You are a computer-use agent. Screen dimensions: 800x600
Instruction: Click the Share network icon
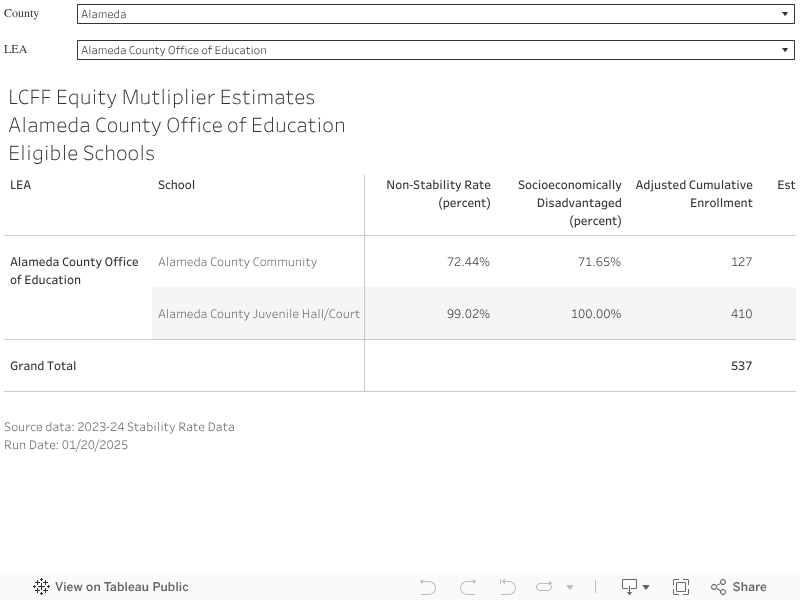point(718,587)
